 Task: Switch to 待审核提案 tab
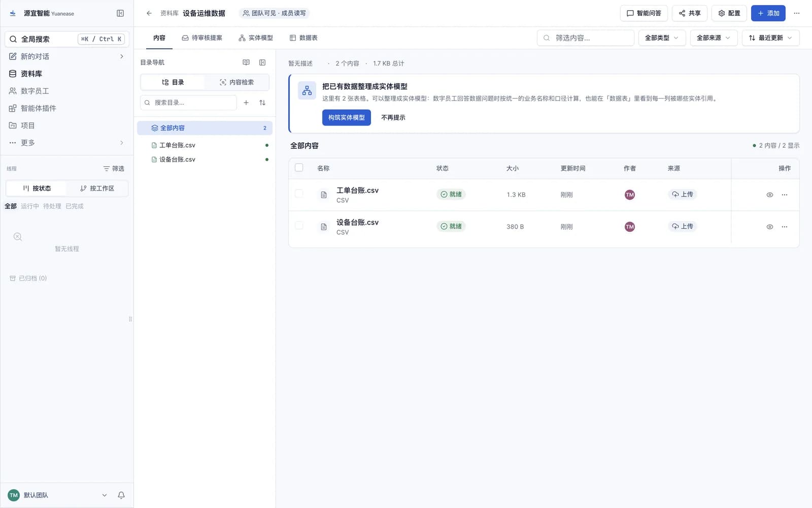tap(202, 38)
